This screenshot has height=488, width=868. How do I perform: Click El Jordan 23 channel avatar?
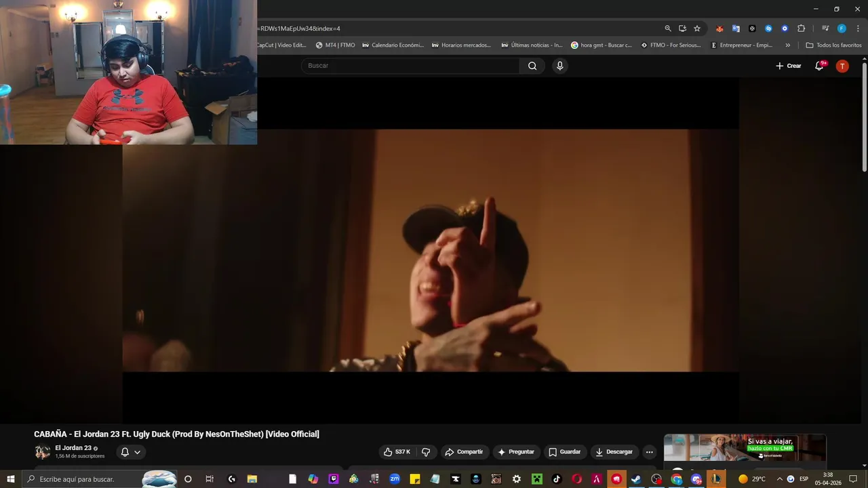tap(43, 452)
